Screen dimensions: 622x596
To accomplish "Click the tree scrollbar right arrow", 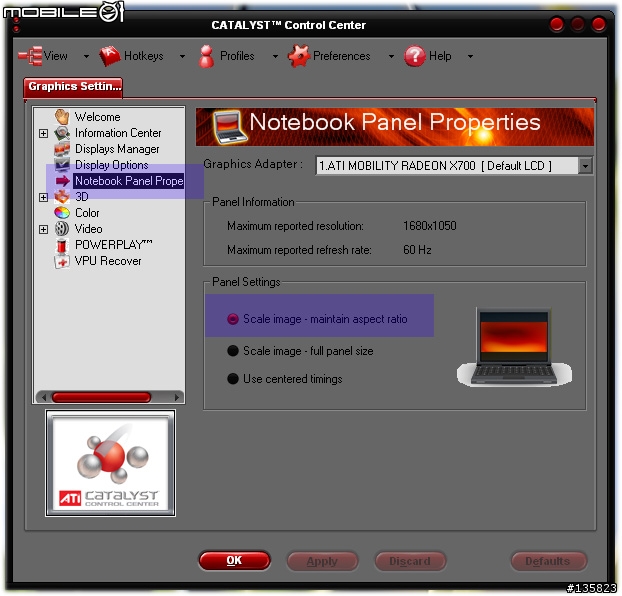I will tap(177, 397).
